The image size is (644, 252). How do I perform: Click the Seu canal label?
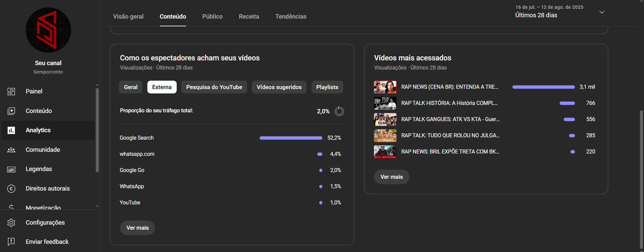tap(48, 63)
